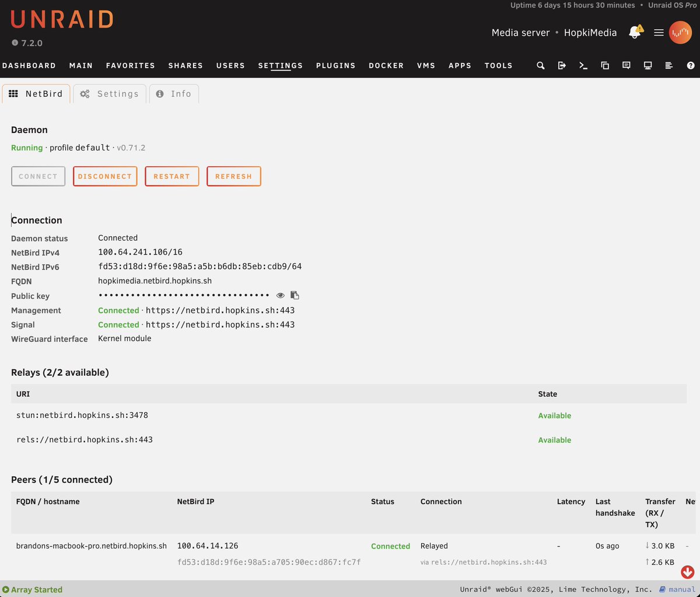Click the system info monitor icon
Screen dimensions: 700x597
pyautogui.click(x=647, y=65)
